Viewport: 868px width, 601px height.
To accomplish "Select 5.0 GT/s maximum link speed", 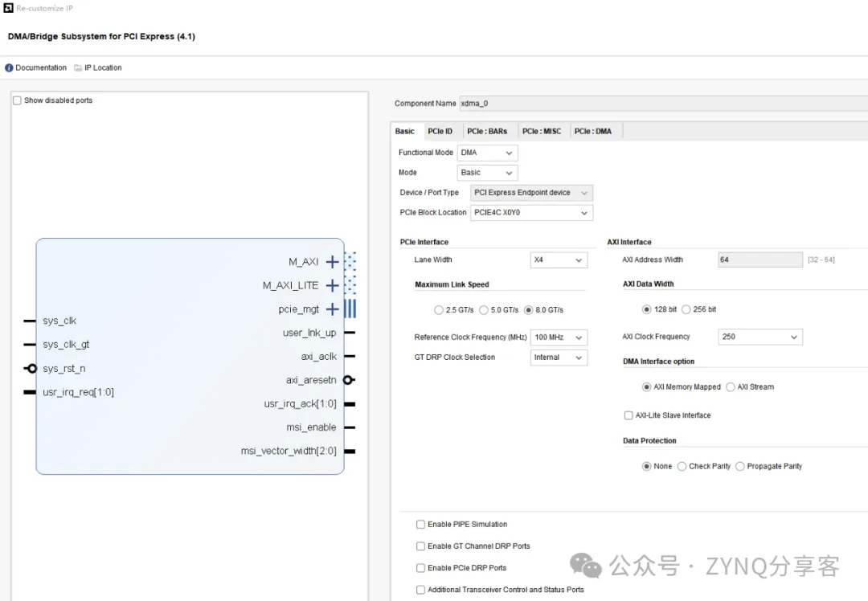I will [484, 310].
